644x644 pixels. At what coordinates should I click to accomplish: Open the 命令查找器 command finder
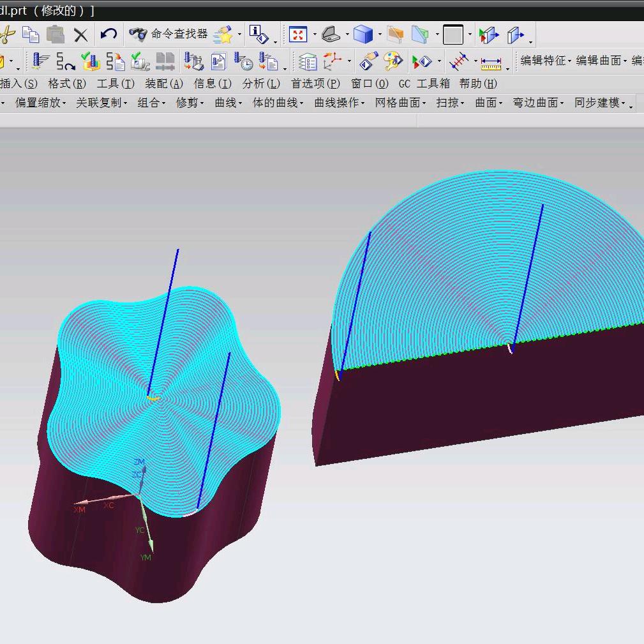pyautogui.click(x=168, y=34)
